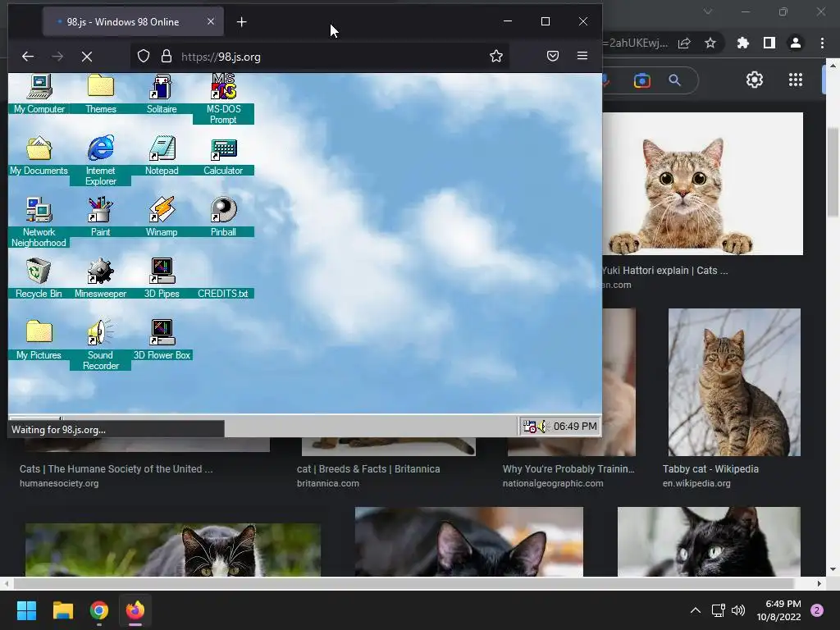Open Google apps grid
The height and width of the screenshot is (630, 840).
pos(796,80)
